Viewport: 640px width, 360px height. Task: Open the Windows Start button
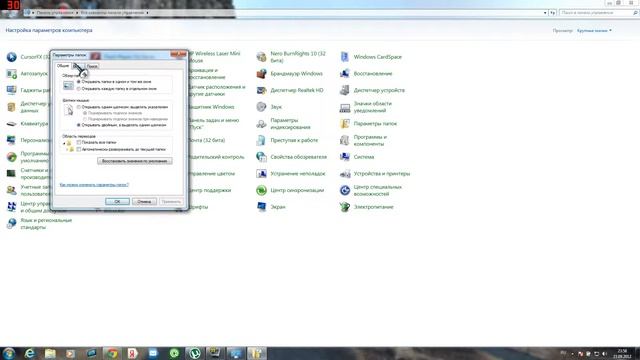tap(9, 353)
